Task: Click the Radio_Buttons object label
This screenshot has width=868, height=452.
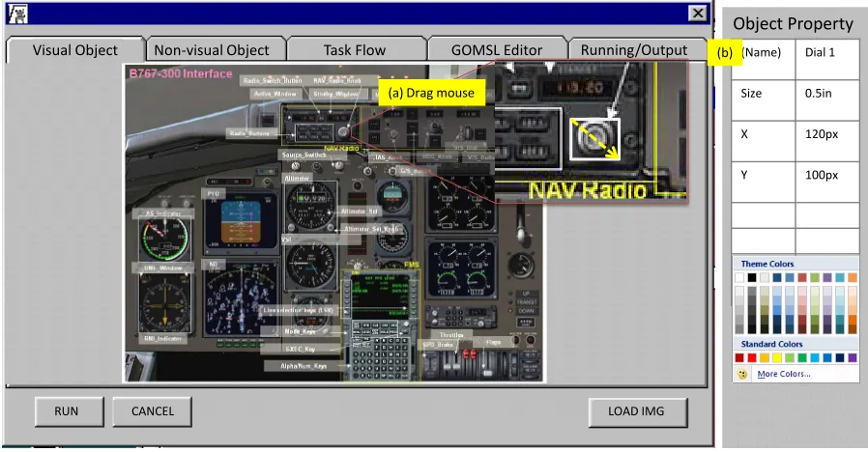Action: pos(249,133)
